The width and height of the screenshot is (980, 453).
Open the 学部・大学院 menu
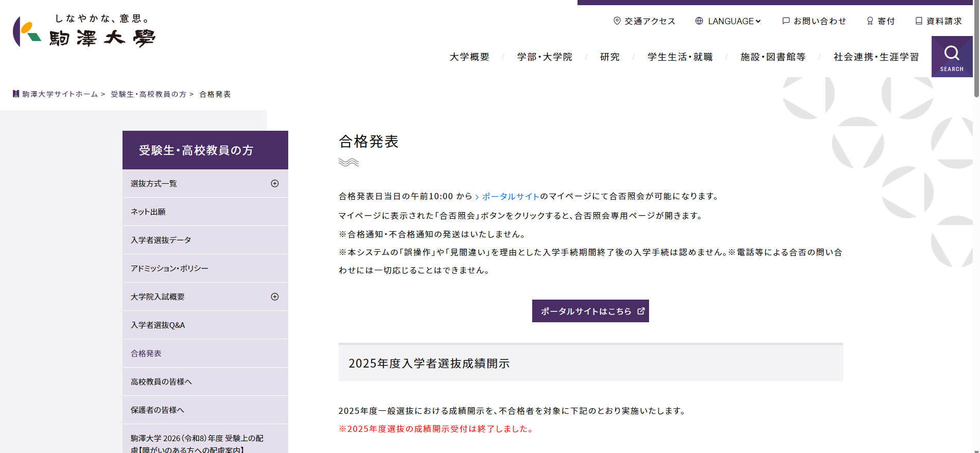(x=545, y=57)
